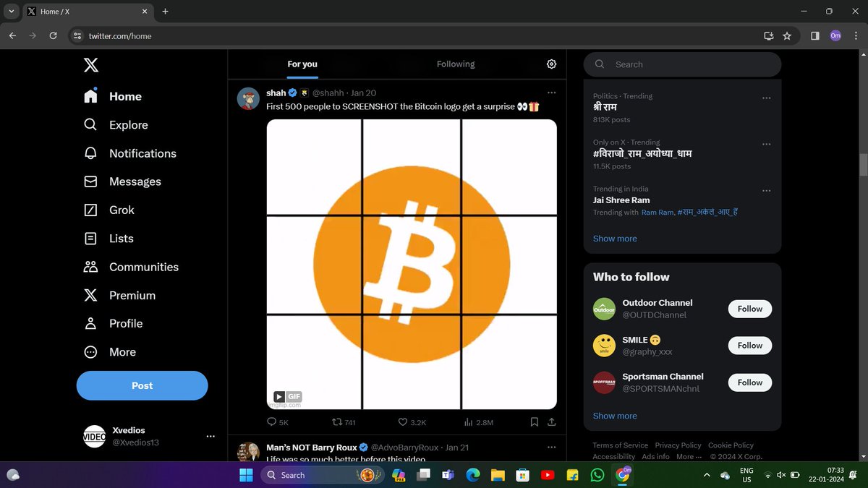Open Communities in the sidebar

tap(131, 267)
